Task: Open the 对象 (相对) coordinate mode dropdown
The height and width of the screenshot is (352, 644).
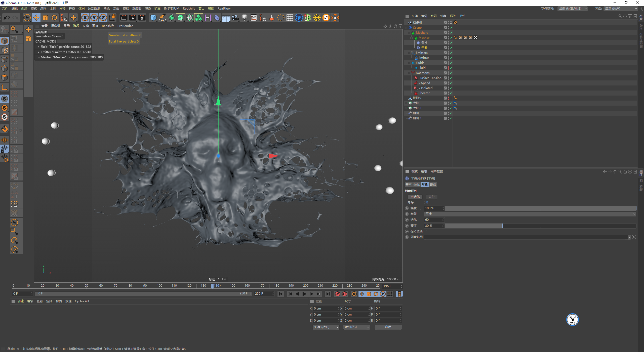Action: (x=326, y=327)
